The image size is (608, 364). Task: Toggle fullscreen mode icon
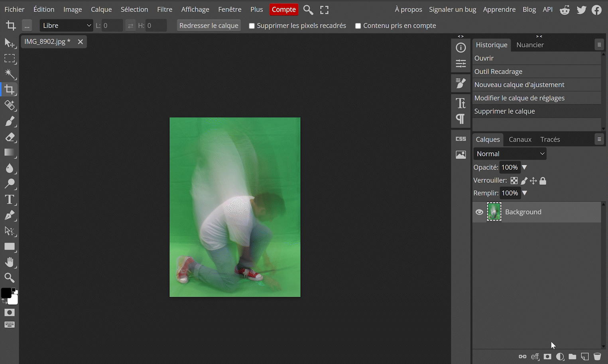325,10
